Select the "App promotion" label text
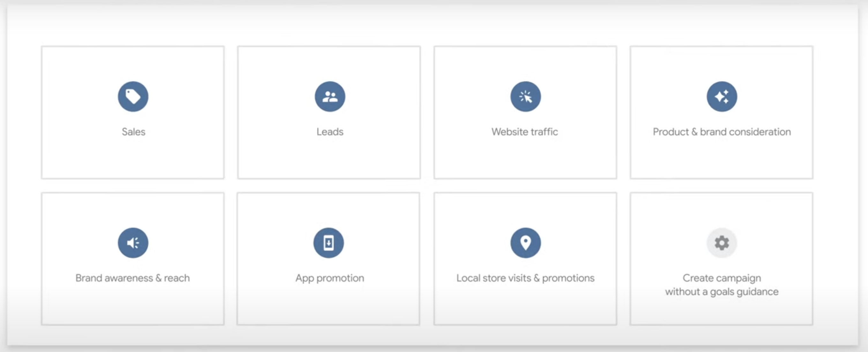 click(x=330, y=278)
